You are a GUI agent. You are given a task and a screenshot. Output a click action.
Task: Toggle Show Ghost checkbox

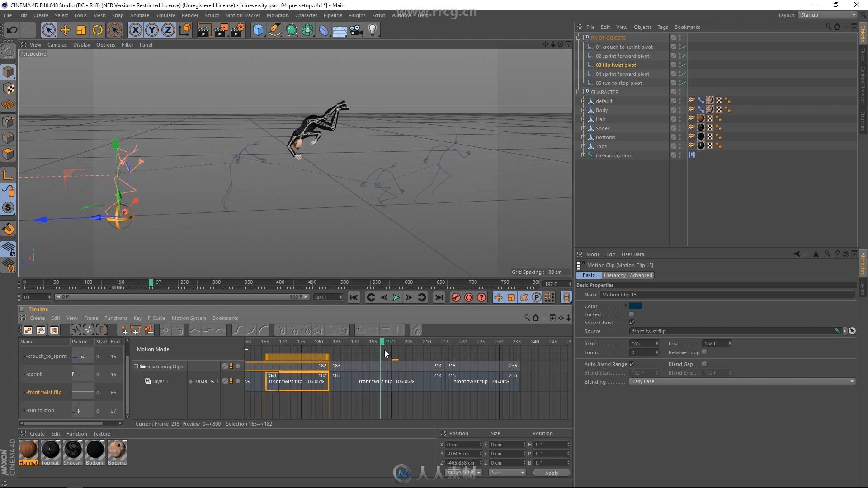coord(632,323)
